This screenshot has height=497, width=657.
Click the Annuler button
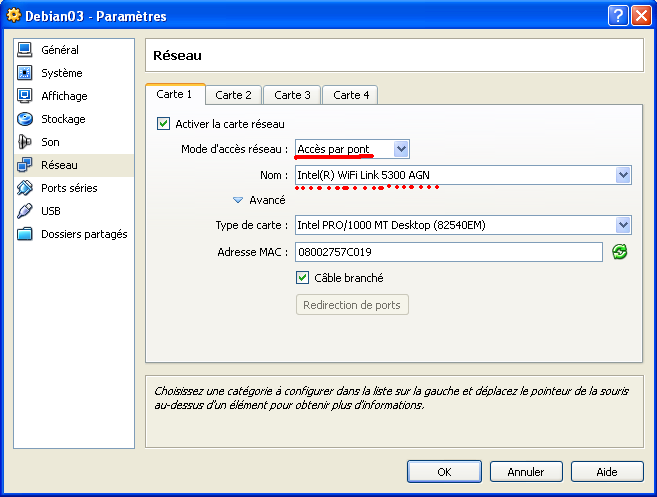pyautogui.click(x=526, y=472)
